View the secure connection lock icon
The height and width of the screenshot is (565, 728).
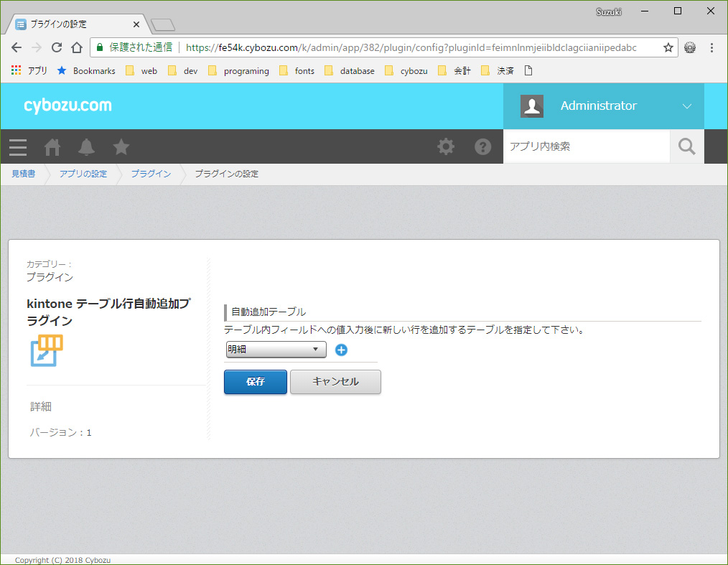tap(99, 47)
